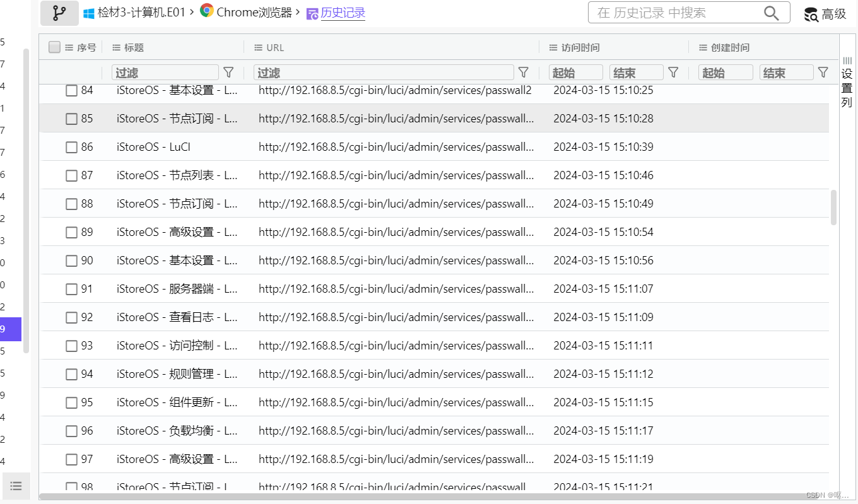
Task: Click title iStoreOS - LuCI in row 86
Action: (x=153, y=147)
